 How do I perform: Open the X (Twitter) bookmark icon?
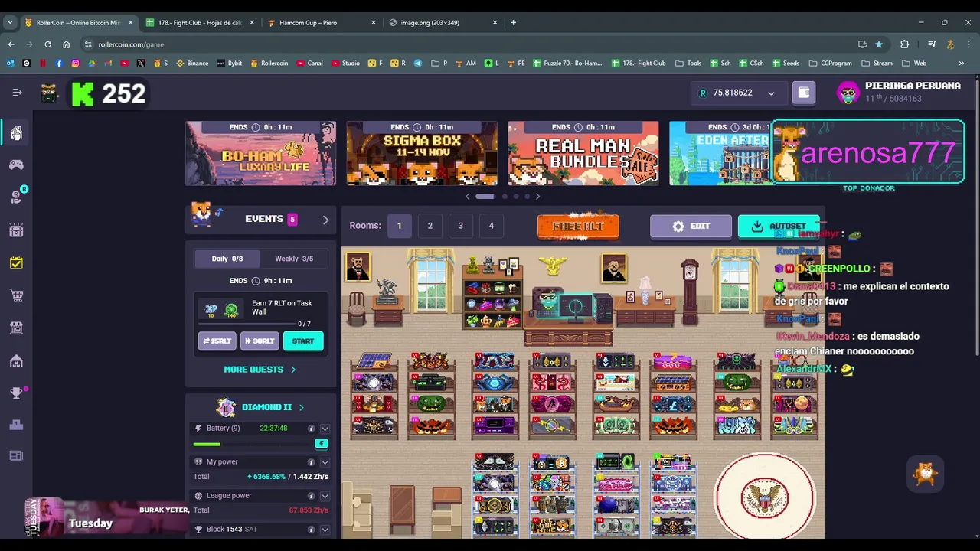(x=141, y=63)
